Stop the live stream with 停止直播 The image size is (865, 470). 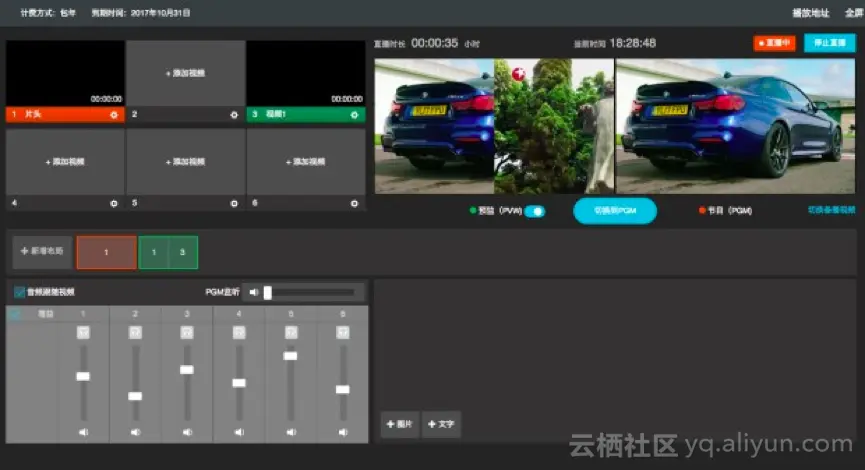(830, 43)
